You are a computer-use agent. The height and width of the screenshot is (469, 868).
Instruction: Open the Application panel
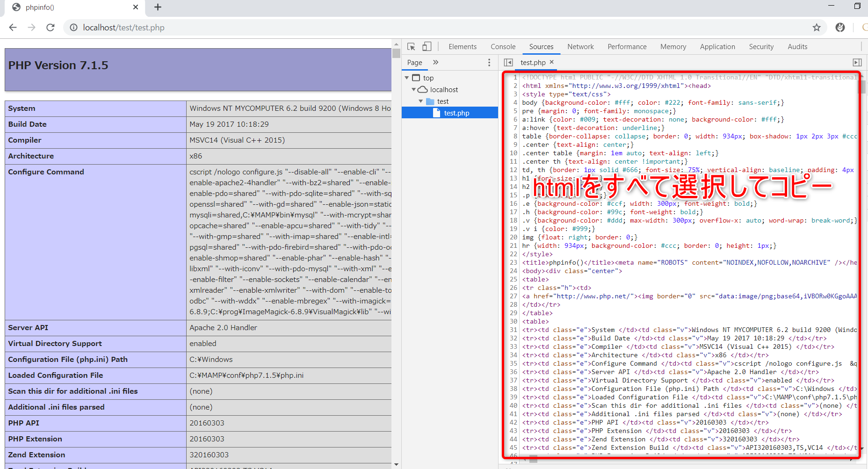(x=717, y=47)
